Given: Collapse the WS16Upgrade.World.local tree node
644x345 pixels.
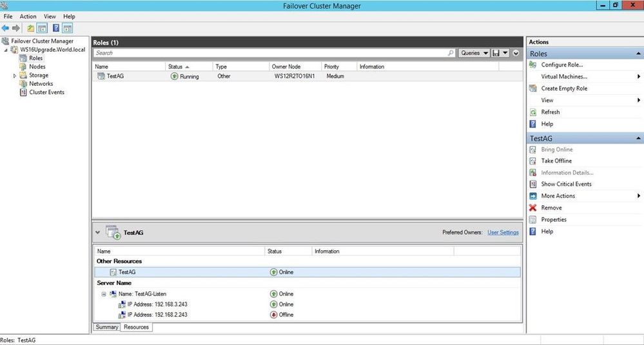Looking at the screenshot, I should point(6,50).
